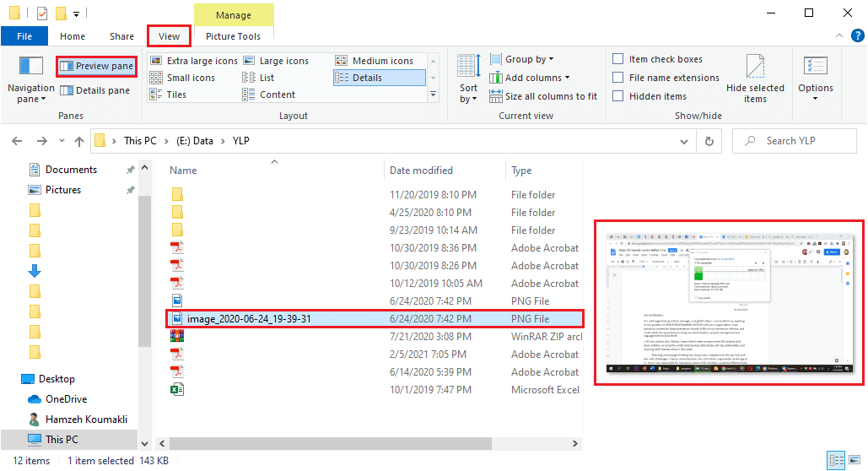Switch to the Home ribbon tab

(x=73, y=36)
